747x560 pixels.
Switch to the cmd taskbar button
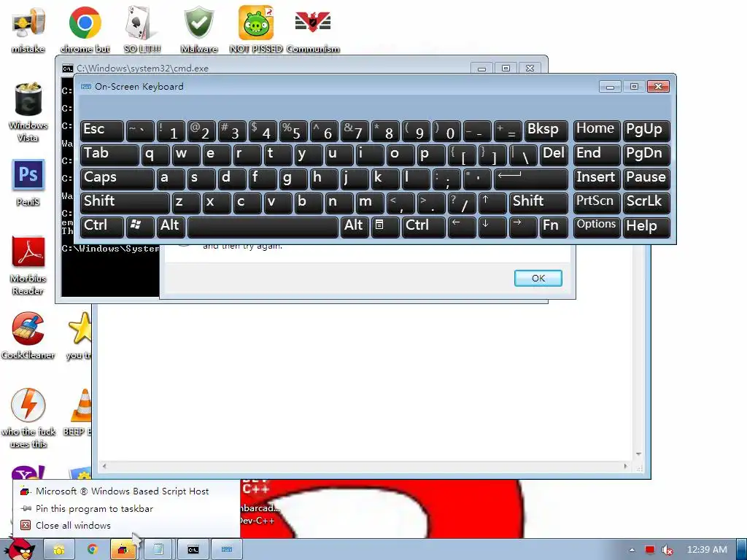point(193,550)
